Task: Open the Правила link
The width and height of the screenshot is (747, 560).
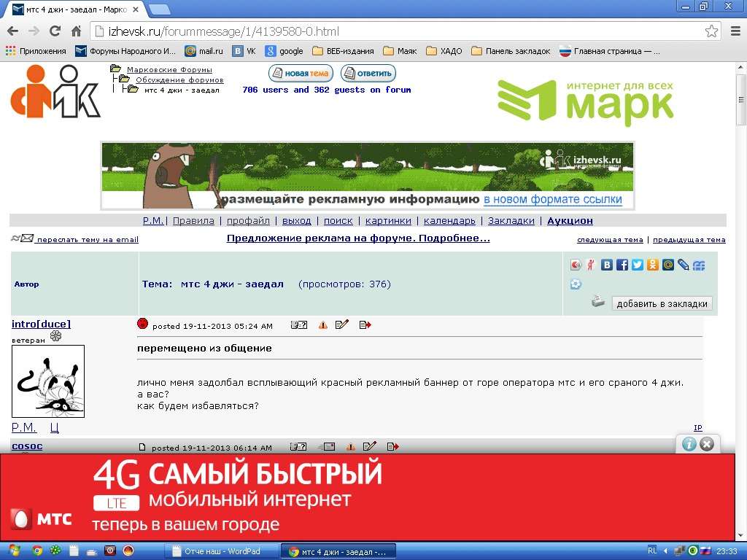Action: pos(193,220)
